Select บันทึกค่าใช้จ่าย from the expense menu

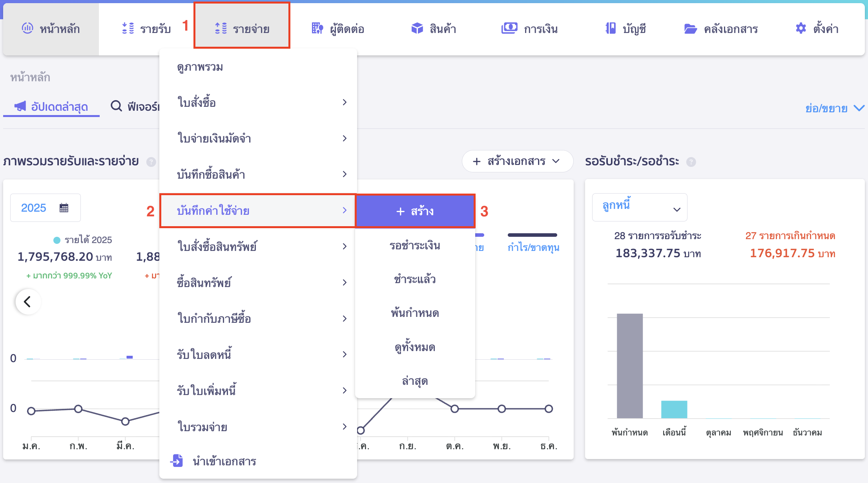[214, 210]
